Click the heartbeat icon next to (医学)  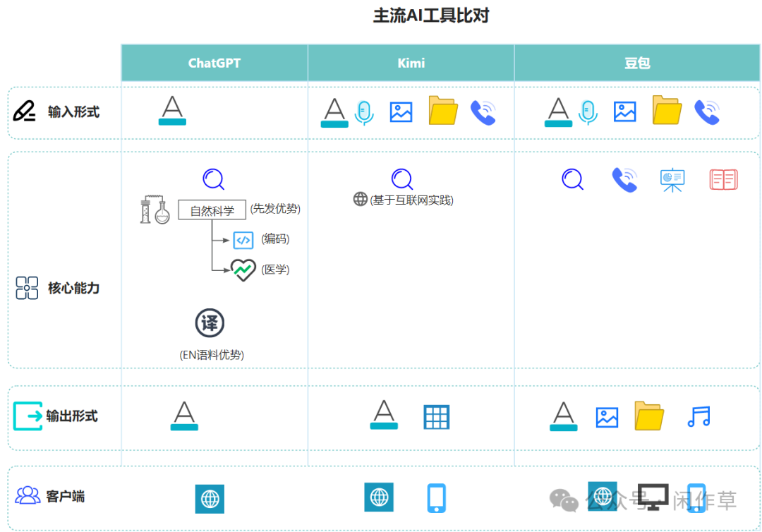[x=243, y=270]
